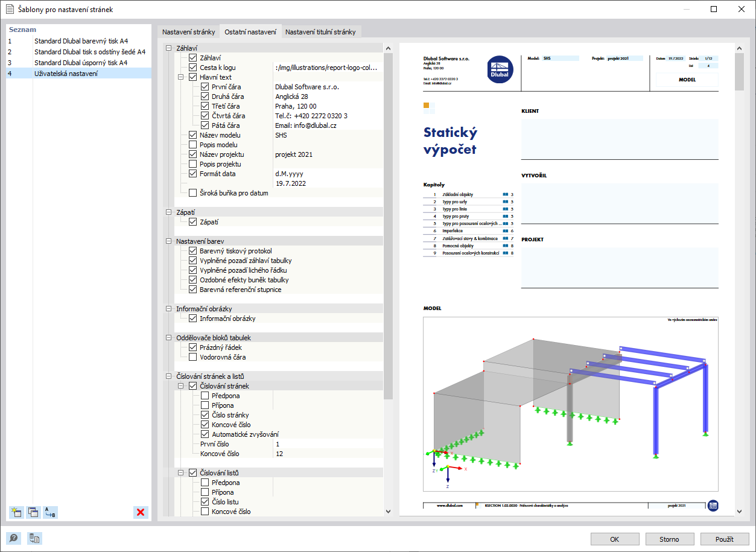Viewport: 756px width, 552px height.
Task: Toggle the Cesta k logu checkbox
Action: [193, 68]
